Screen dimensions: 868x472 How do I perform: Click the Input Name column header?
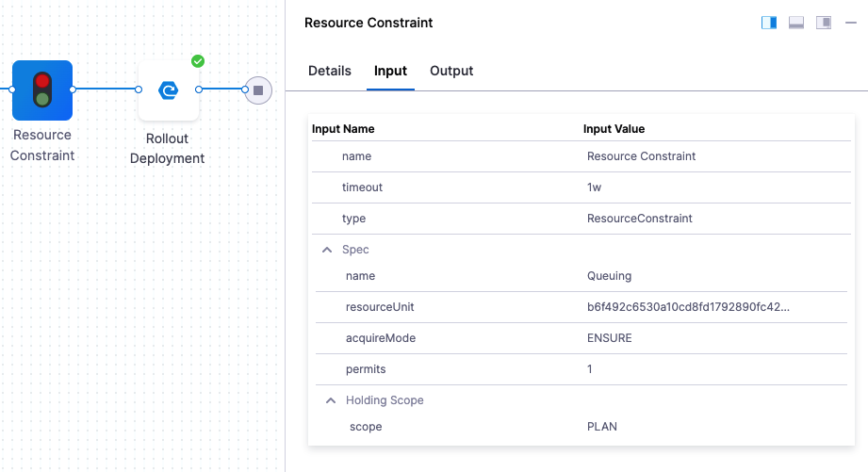point(343,129)
